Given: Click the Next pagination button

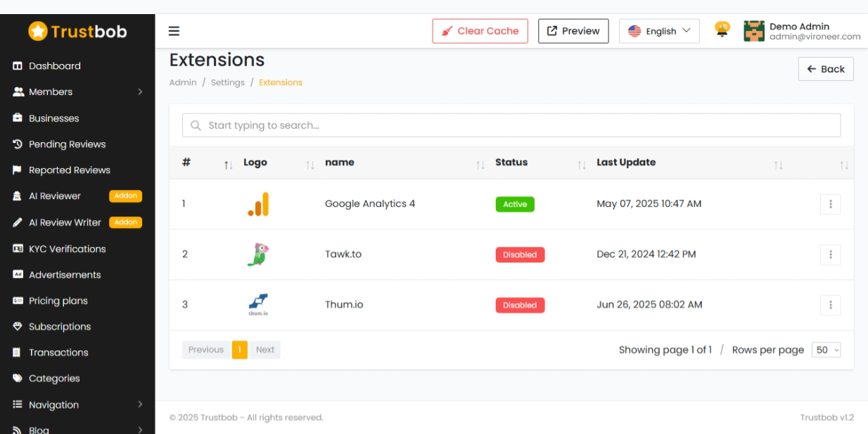Looking at the screenshot, I should coord(265,350).
